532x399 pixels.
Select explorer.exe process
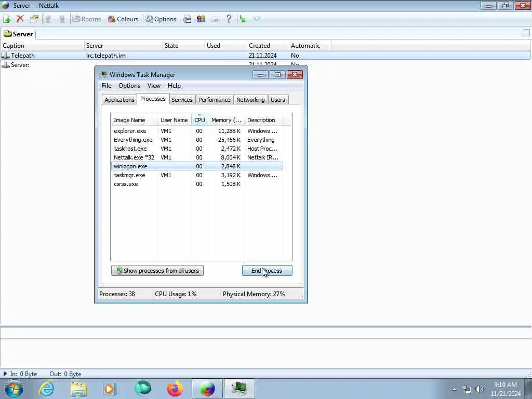[x=197, y=131]
